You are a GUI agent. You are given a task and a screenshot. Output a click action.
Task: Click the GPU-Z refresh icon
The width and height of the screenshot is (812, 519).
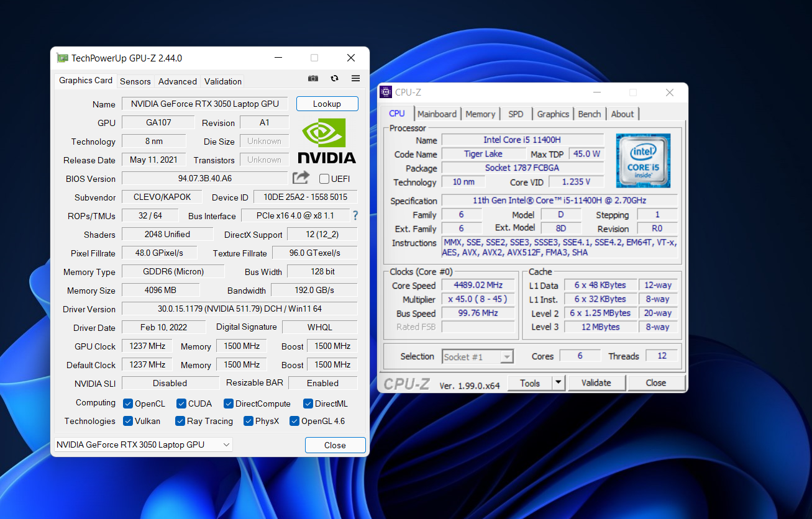tap(334, 78)
